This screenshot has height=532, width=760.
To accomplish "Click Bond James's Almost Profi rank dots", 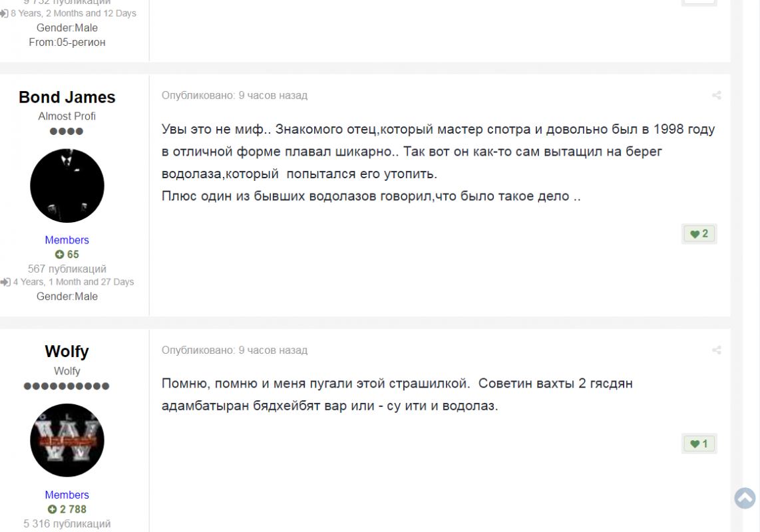I will coord(67,132).
